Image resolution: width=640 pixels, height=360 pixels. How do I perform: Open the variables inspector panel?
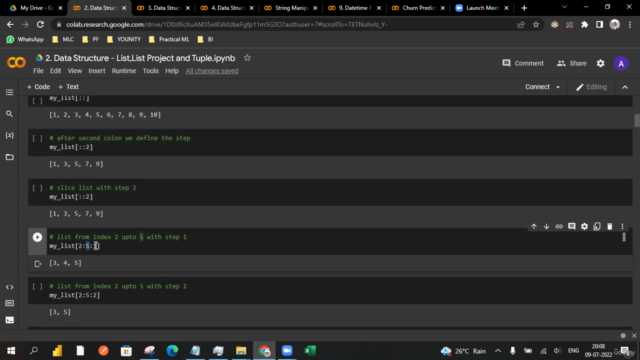(9, 135)
